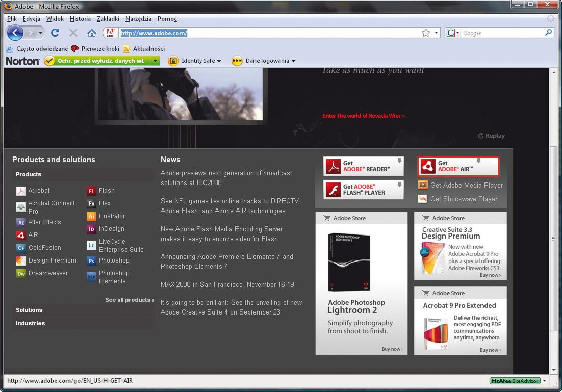Click the Google search input field

(x=502, y=33)
